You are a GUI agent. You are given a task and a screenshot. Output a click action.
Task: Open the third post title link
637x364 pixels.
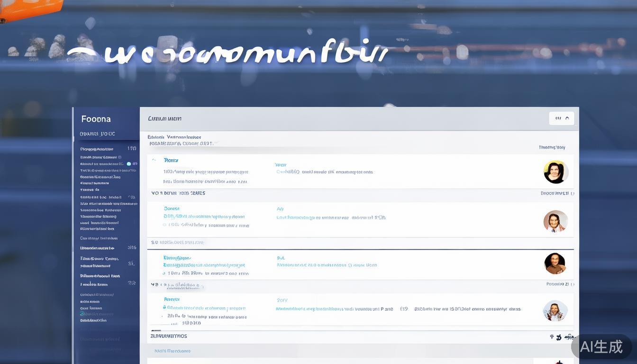[x=177, y=258]
